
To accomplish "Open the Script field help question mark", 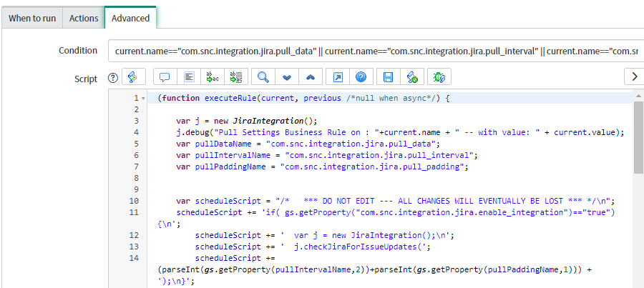I will click(x=112, y=78).
